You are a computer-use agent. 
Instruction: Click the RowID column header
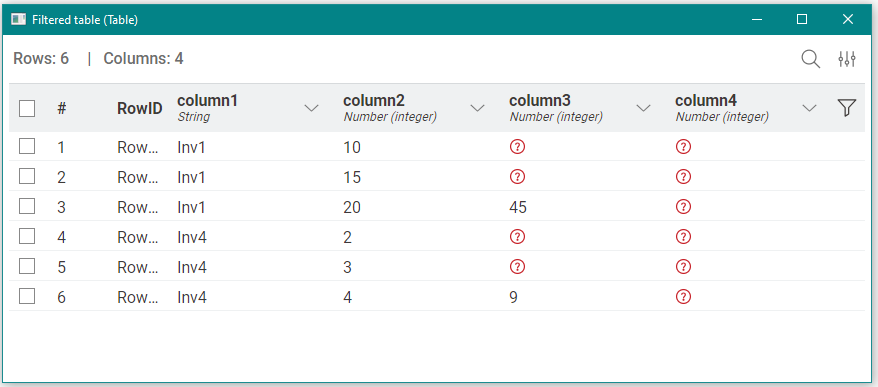tap(139, 109)
